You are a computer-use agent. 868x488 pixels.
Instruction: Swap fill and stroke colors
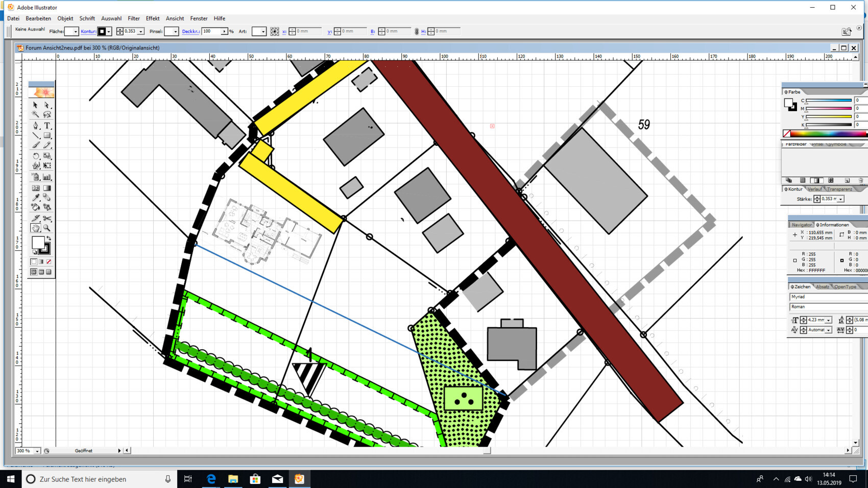point(48,238)
